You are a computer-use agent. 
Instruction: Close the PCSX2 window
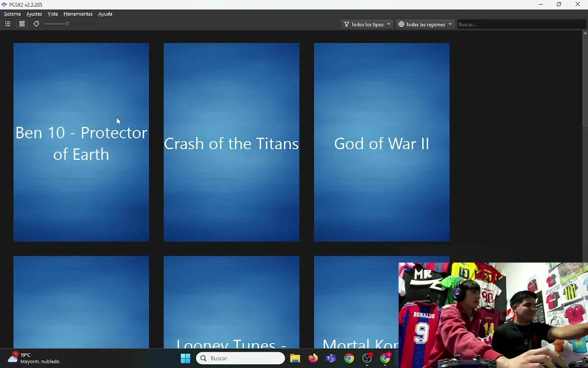578,5
